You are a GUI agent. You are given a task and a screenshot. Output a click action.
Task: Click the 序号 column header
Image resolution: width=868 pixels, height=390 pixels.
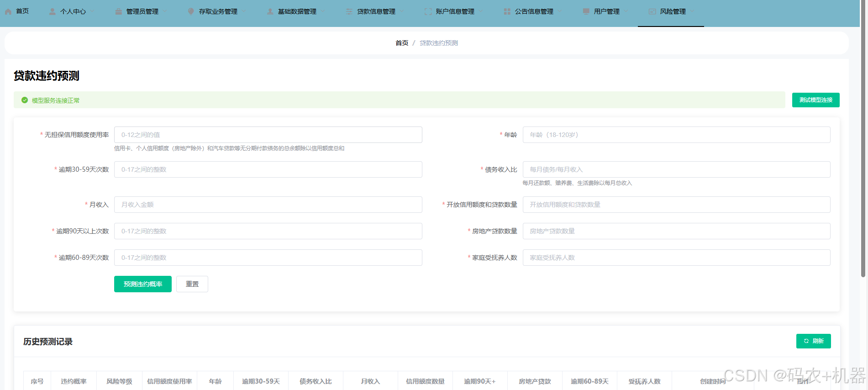(37, 381)
